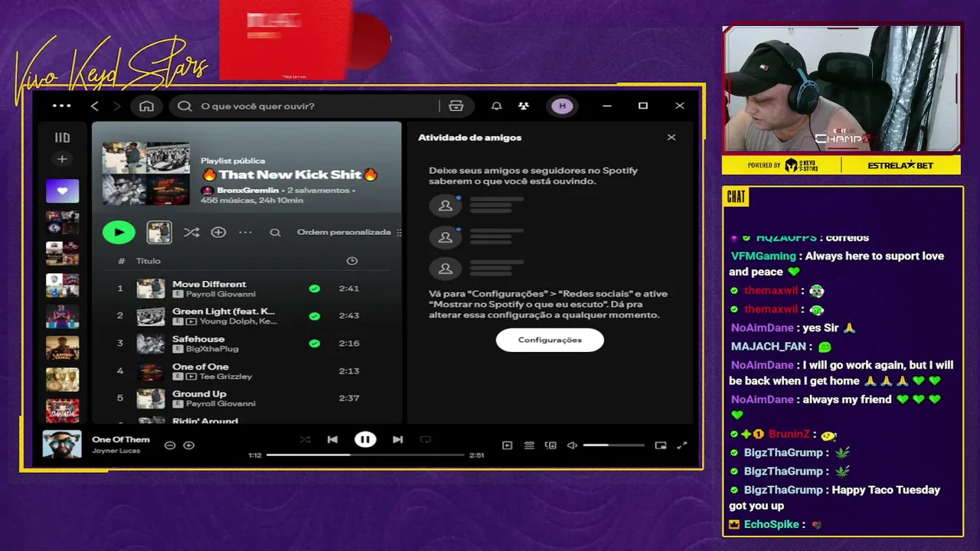Image resolution: width=980 pixels, height=551 pixels.
Task: Open more options for the playlist
Action: (x=245, y=232)
